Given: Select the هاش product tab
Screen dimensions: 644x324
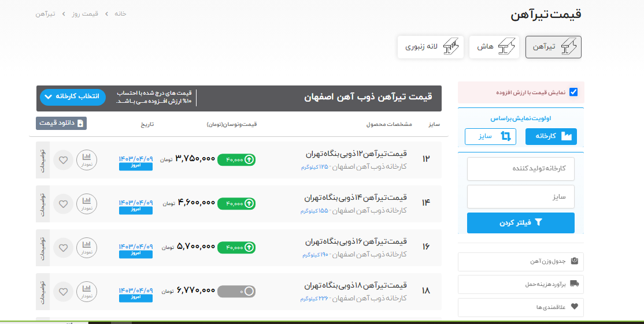Looking at the screenshot, I should (493, 47).
